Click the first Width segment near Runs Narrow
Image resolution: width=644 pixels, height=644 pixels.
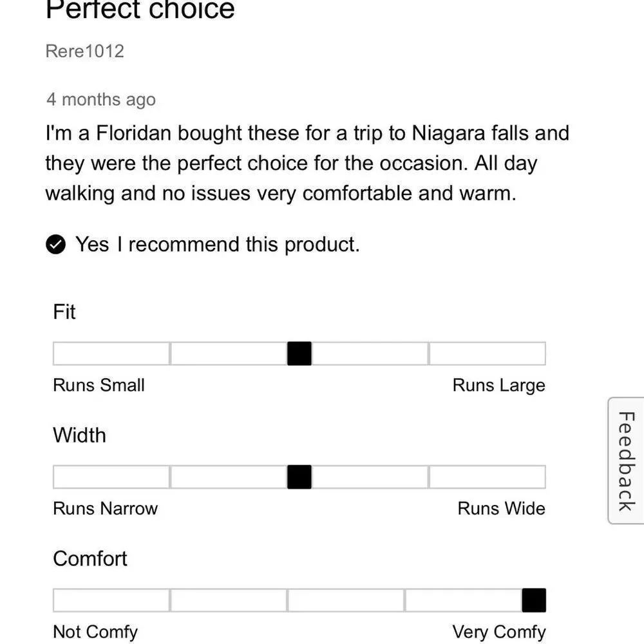111,477
